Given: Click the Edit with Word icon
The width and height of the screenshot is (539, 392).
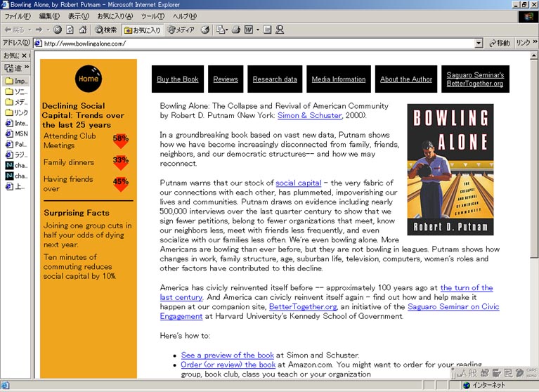Looking at the screenshot, I should [249, 30].
